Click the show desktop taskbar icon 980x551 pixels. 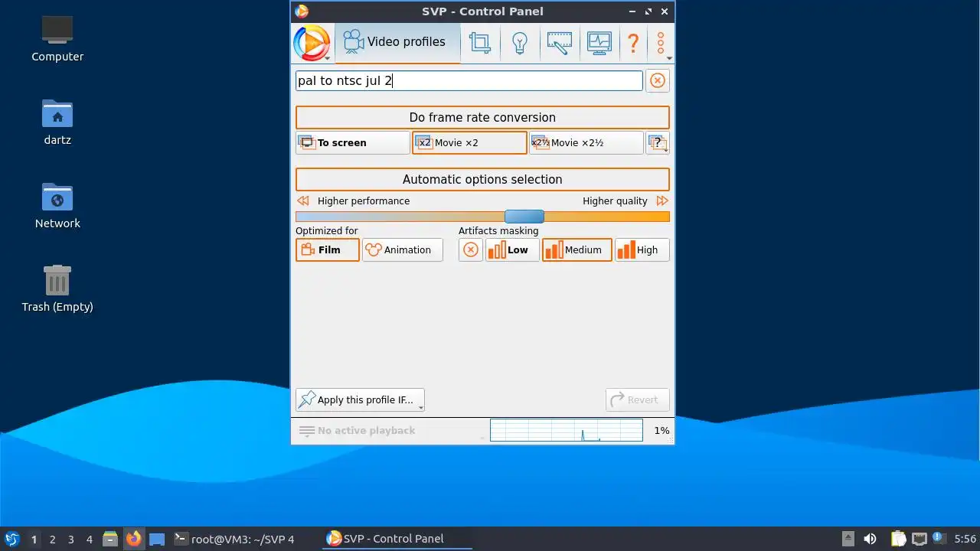click(157, 539)
